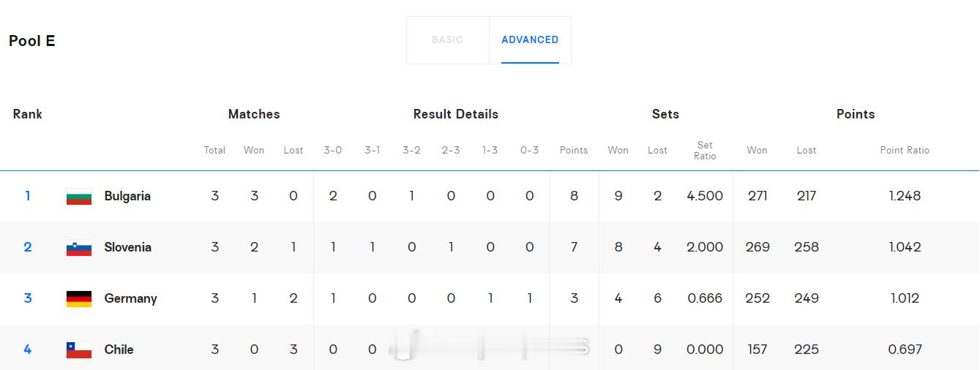Click Bulgaria's point ratio value 1.248
The image size is (980, 370).
click(x=905, y=196)
